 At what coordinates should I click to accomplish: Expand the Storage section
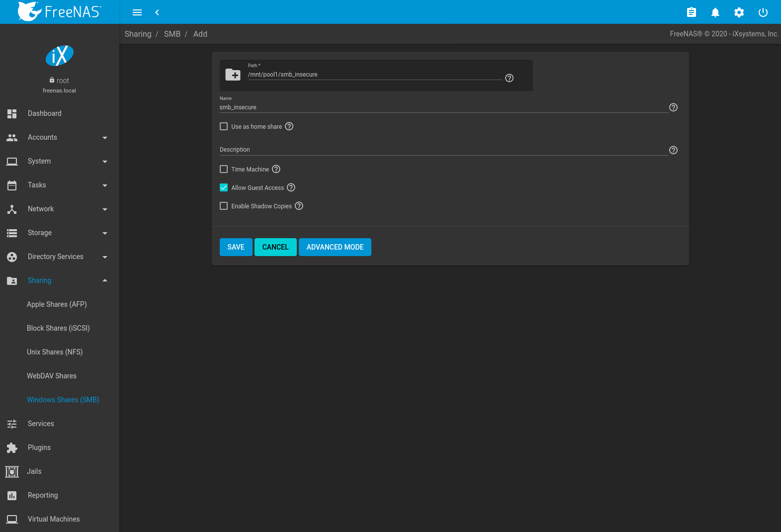[57, 233]
